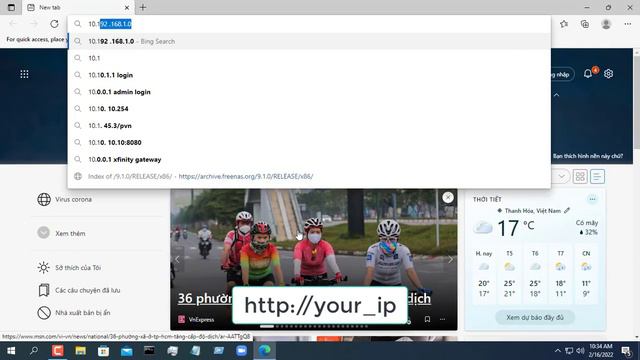Screen dimensions: 640x360
Task: Open the Favorites star icon
Action: (x=564, y=24)
